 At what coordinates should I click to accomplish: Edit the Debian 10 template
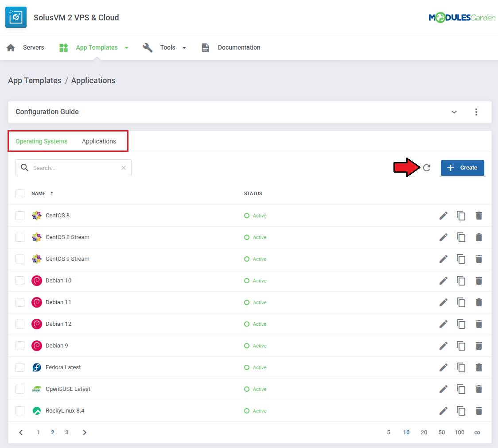[444, 281]
